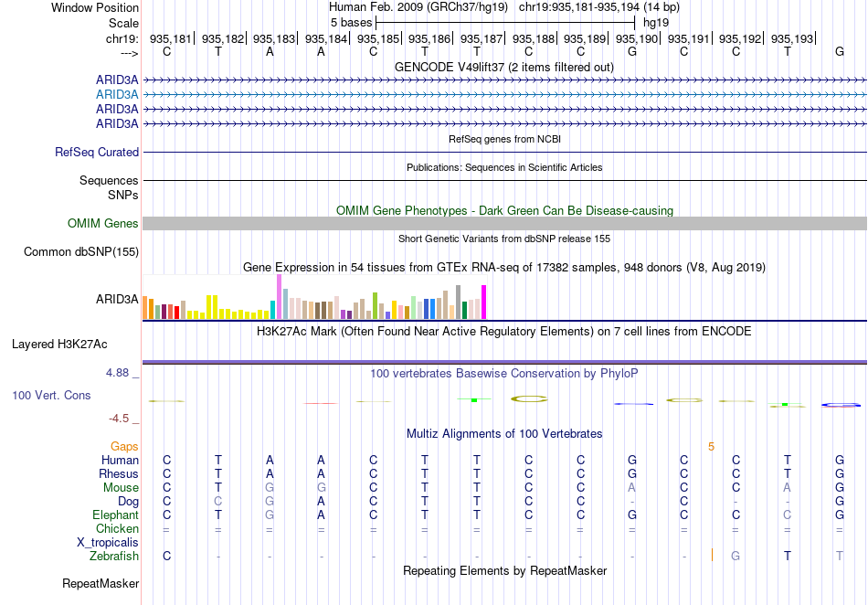
Task: Click the GENCODE V49lift37 track title
Action: click(x=504, y=67)
